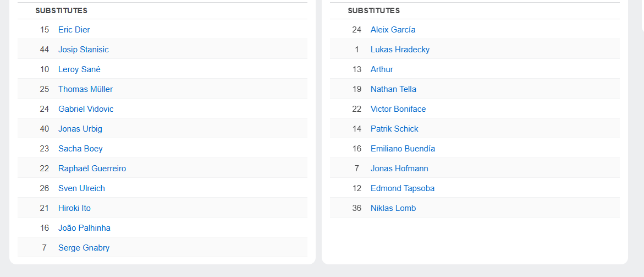Select Patrik Schick in the list
Image resolution: width=644 pixels, height=277 pixels.
click(394, 129)
